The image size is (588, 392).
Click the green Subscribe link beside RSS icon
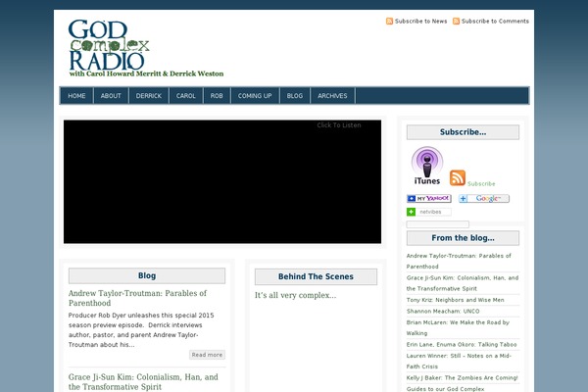(481, 184)
